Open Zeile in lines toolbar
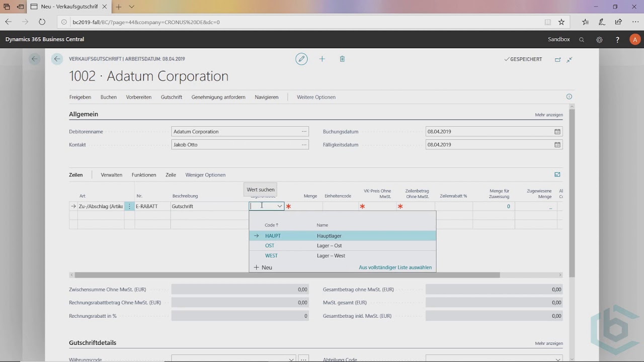The height and width of the screenshot is (362, 644). click(171, 175)
